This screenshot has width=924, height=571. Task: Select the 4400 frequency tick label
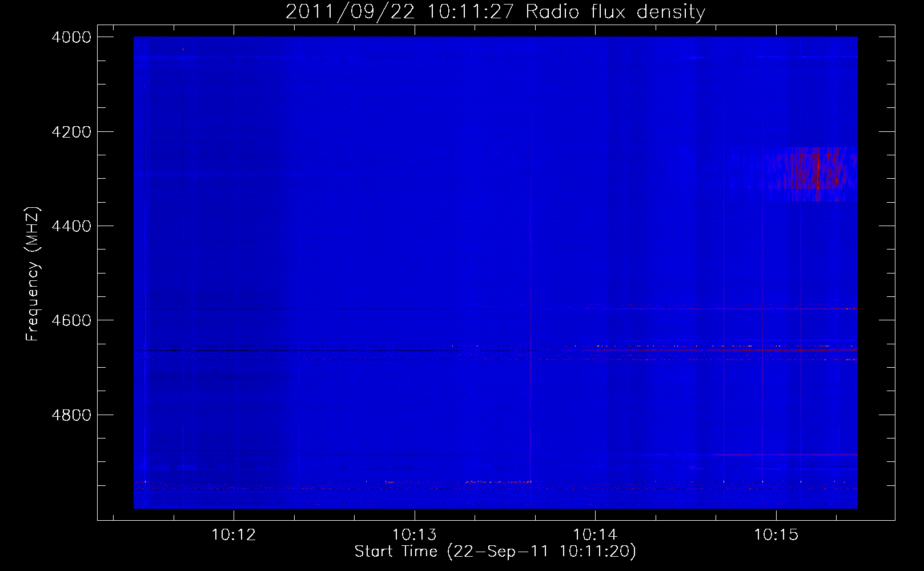coord(71,226)
